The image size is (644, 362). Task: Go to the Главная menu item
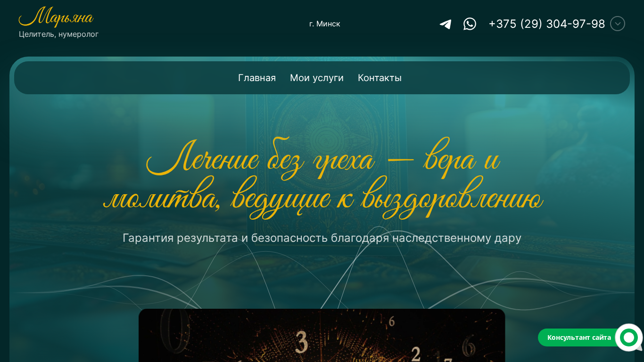pos(257,78)
